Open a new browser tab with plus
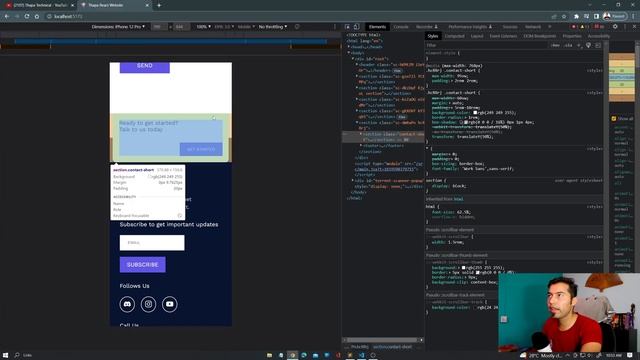This screenshot has width=640, height=360. click(x=159, y=5)
